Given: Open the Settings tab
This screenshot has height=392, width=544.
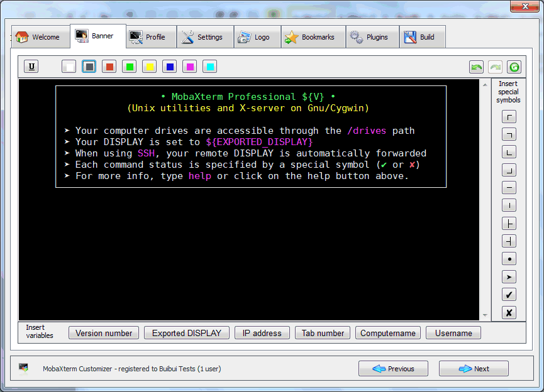Looking at the screenshot, I should pos(206,36).
